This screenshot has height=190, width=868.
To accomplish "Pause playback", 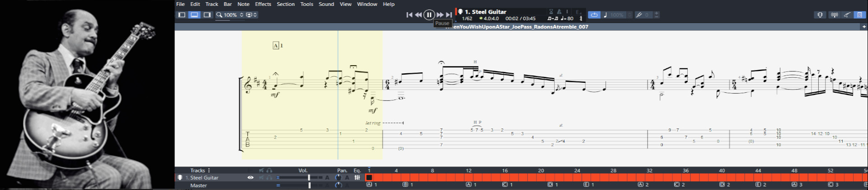I will (429, 15).
